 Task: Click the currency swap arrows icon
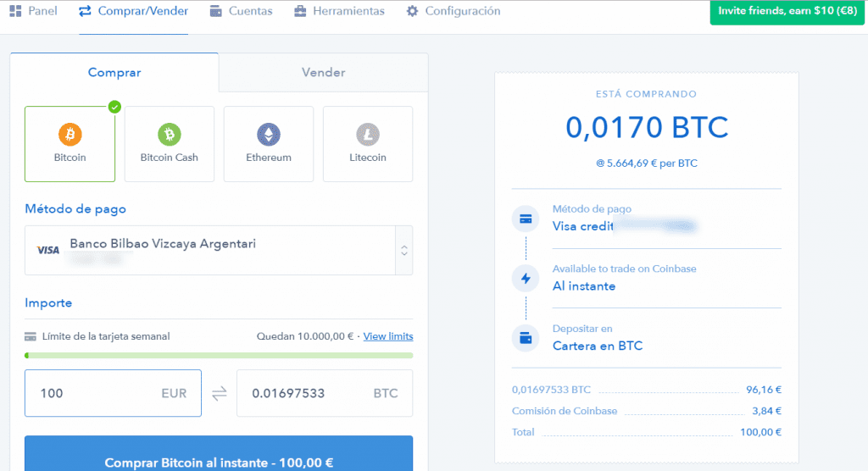click(220, 394)
